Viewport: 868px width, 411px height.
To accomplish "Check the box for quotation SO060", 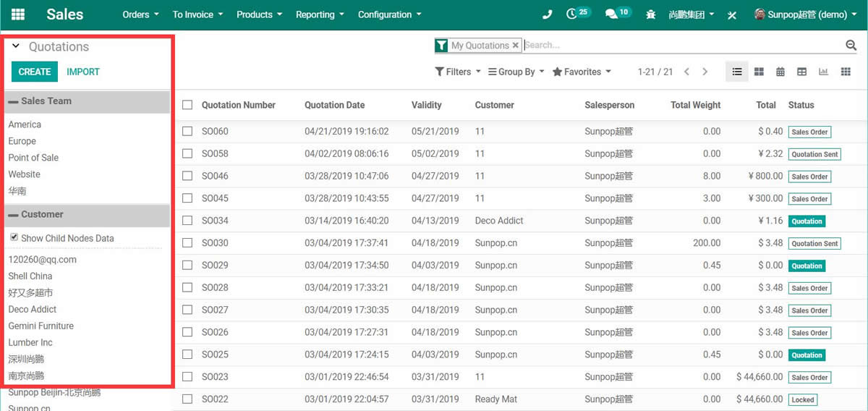I will coord(187,132).
